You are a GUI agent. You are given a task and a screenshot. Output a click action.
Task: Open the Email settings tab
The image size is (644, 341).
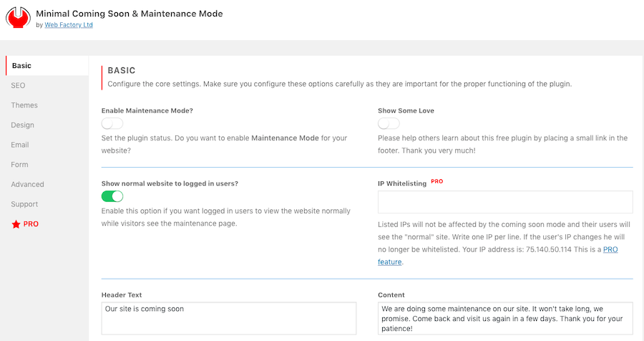[x=20, y=145]
